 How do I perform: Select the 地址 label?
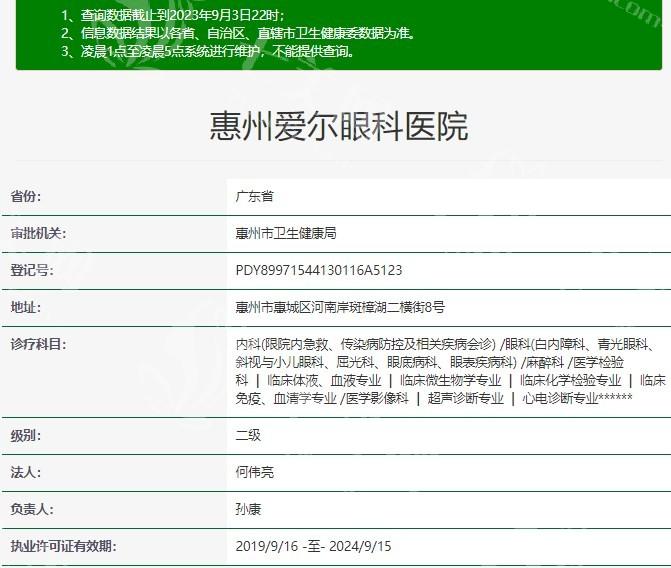point(26,307)
